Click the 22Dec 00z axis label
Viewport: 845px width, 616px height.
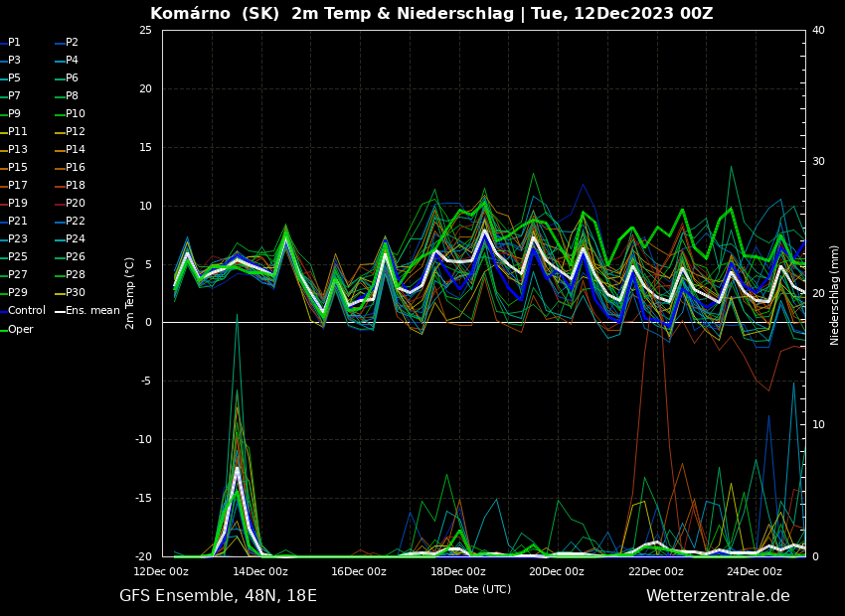coord(656,571)
